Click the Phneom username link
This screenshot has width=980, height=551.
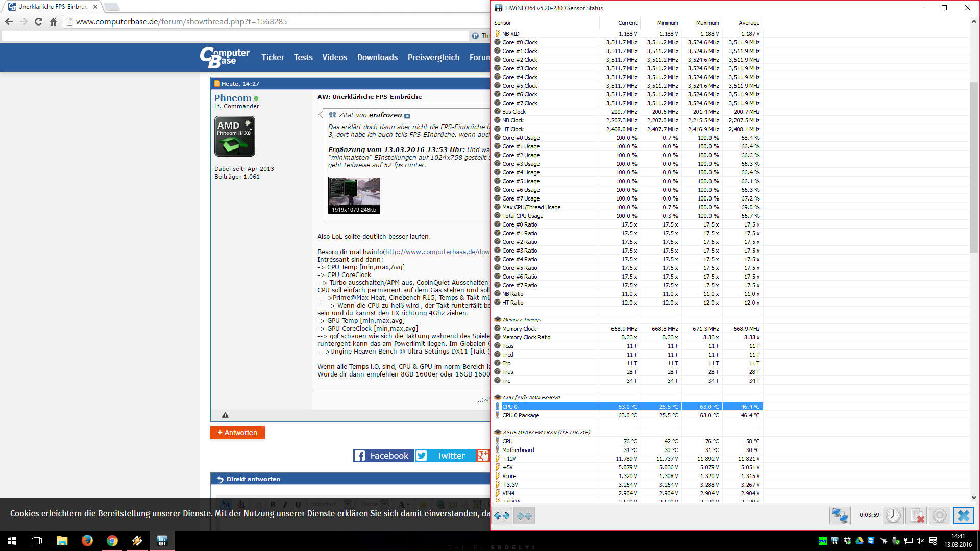click(x=232, y=98)
